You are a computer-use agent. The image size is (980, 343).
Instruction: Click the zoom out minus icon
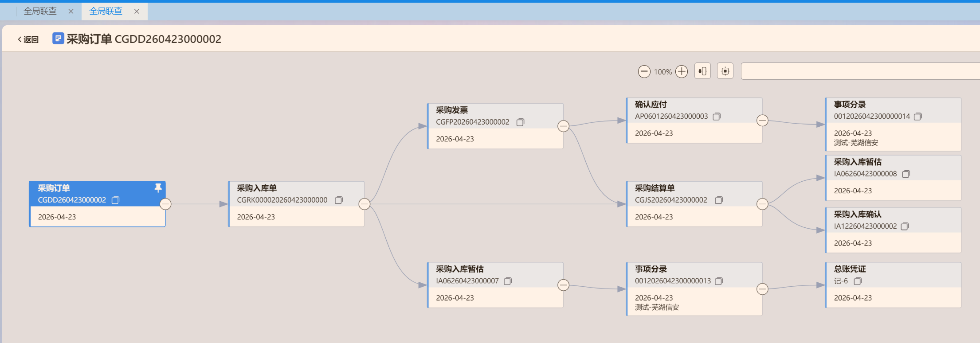pos(644,71)
